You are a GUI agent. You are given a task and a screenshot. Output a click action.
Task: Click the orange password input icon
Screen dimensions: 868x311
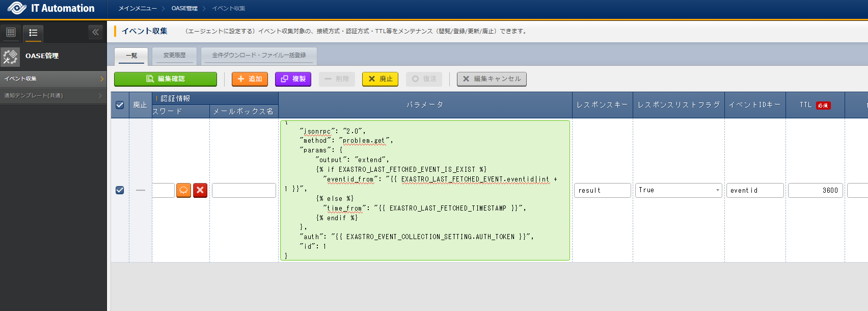[x=183, y=190]
